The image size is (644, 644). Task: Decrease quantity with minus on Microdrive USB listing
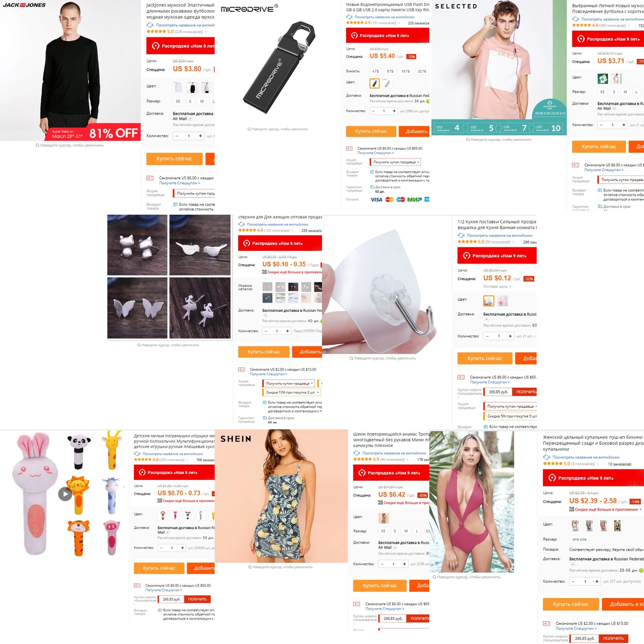373,111
